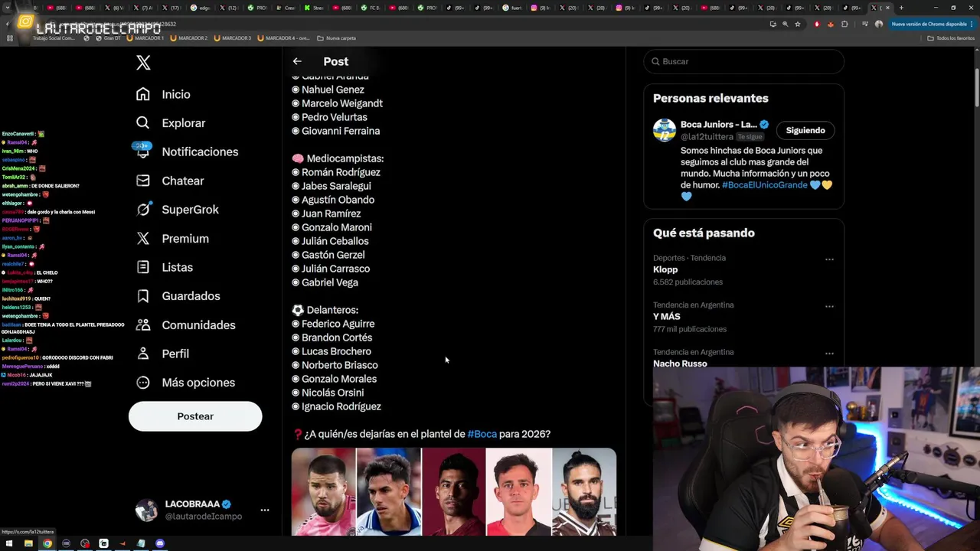Click Siguiendo button for Boca Juniors
This screenshot has width=980, height=551.
pos(805,130)
